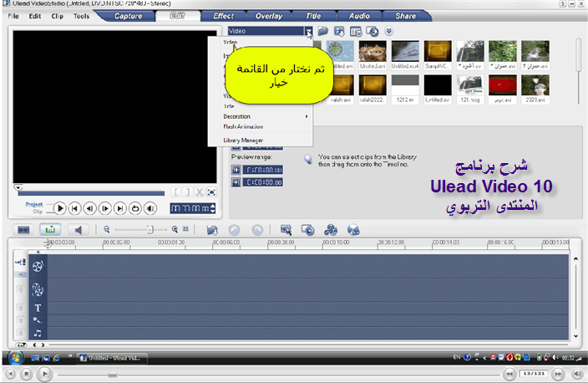Click the timeline zoom out magnifier
588x383 pixels.
tap(107, 229)
